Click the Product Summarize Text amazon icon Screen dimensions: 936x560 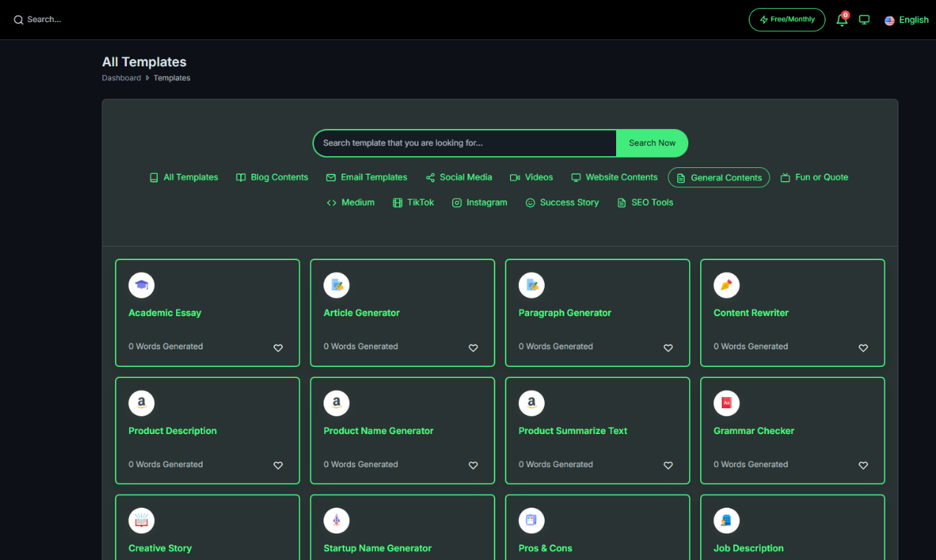[x=531, y=403]
